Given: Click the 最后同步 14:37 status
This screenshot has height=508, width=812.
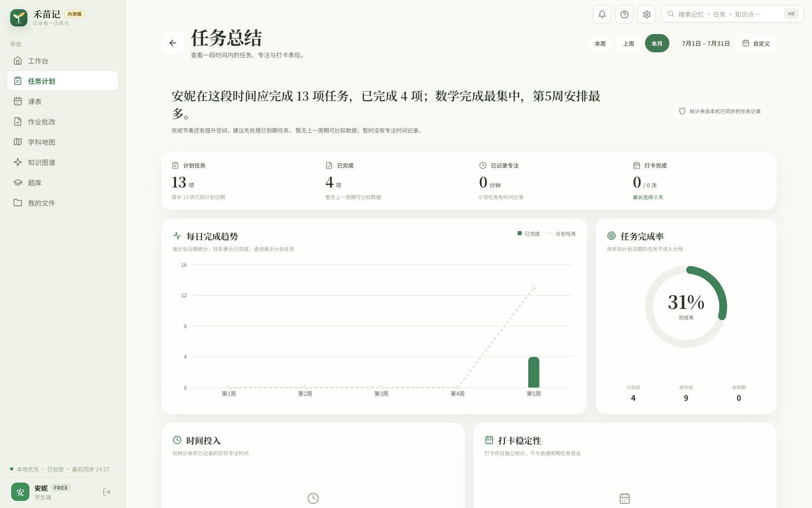Looking at the screenshot, I should pos(90,469).
